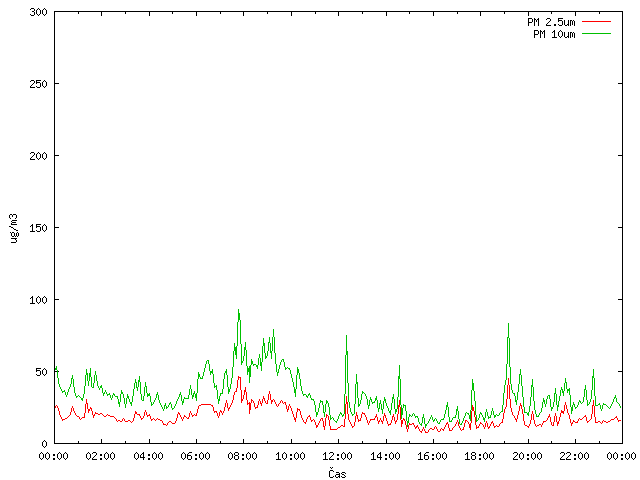Click the green PM 10um spike near 19:00
Viewport: 640px width, 480px height.
(509, 325)
